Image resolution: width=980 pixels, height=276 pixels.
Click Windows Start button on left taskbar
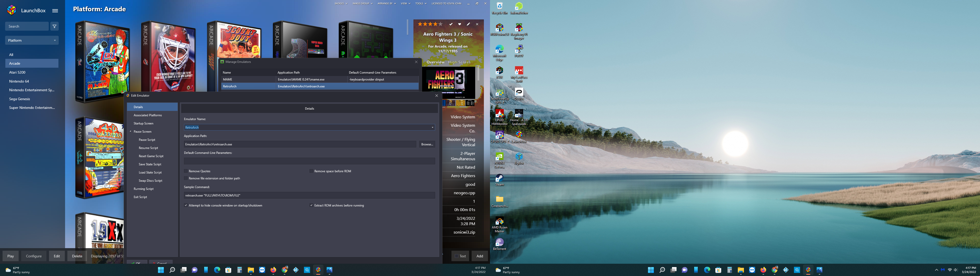(161, 270)
